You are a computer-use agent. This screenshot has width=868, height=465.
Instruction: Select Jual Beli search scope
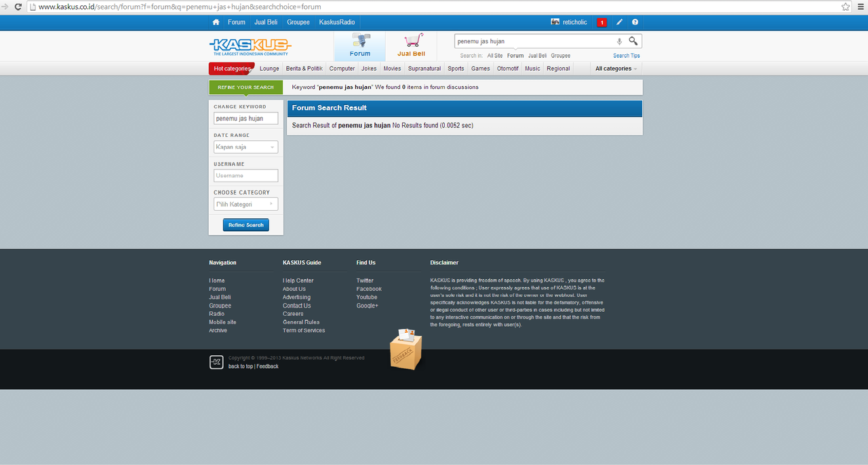[x=538, y=56]
